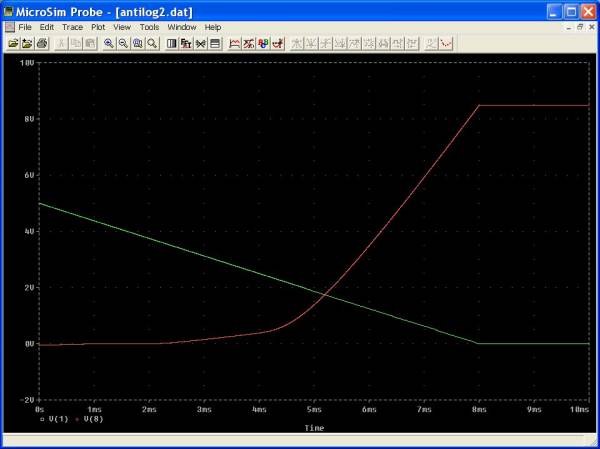Open the Window menu
This screenshot has width=600, height=449.
click(182, 27)
